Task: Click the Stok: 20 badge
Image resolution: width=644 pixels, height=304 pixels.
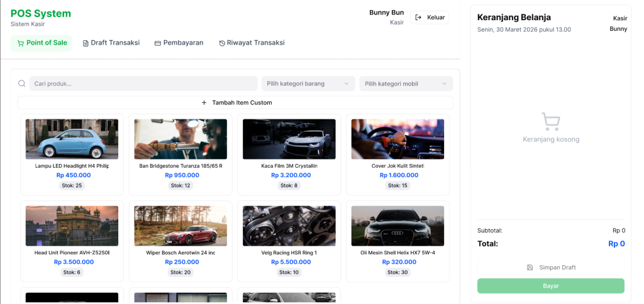Action: pos(180,272)
